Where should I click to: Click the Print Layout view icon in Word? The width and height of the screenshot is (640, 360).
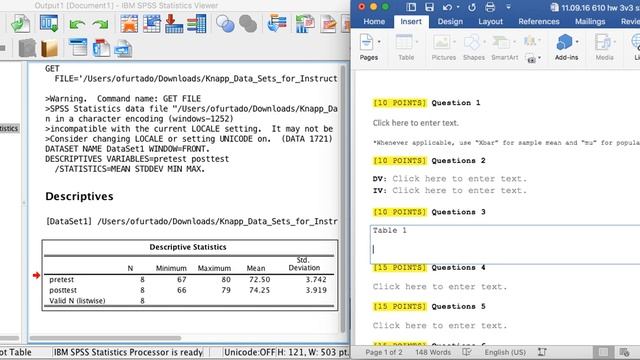(x=603, y=352)
